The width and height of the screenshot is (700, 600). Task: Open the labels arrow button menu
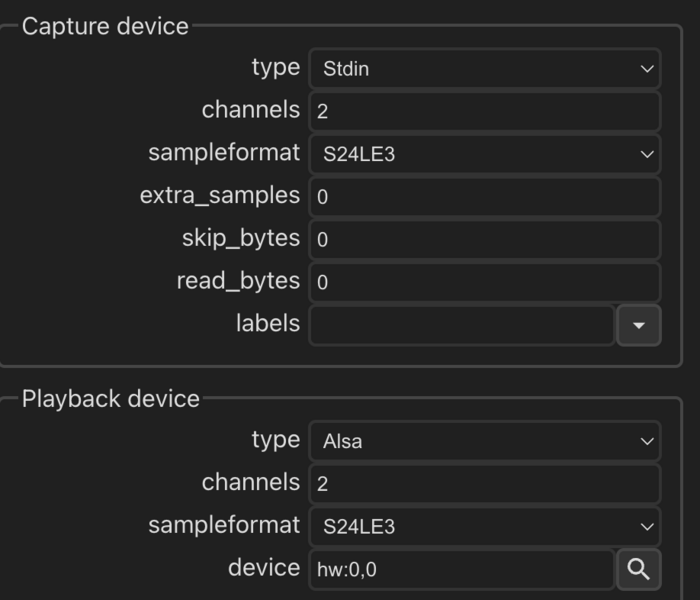[x=638, y=325]
